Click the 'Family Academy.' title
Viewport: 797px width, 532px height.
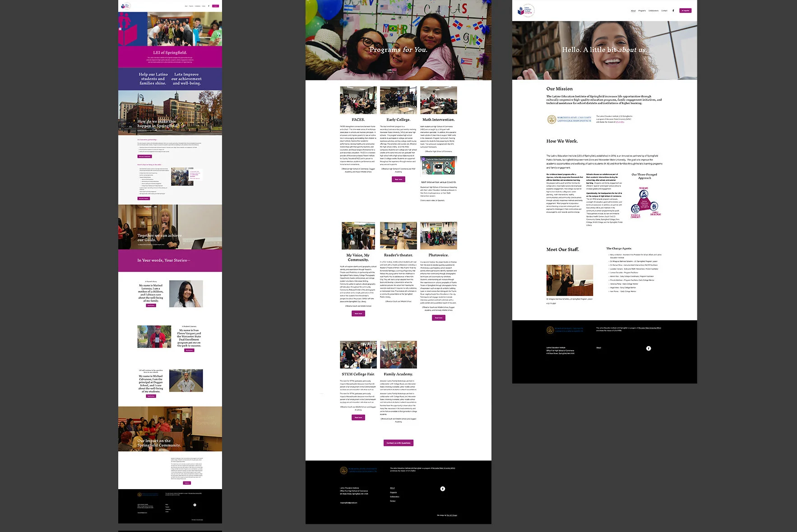(x=398, y=374)
